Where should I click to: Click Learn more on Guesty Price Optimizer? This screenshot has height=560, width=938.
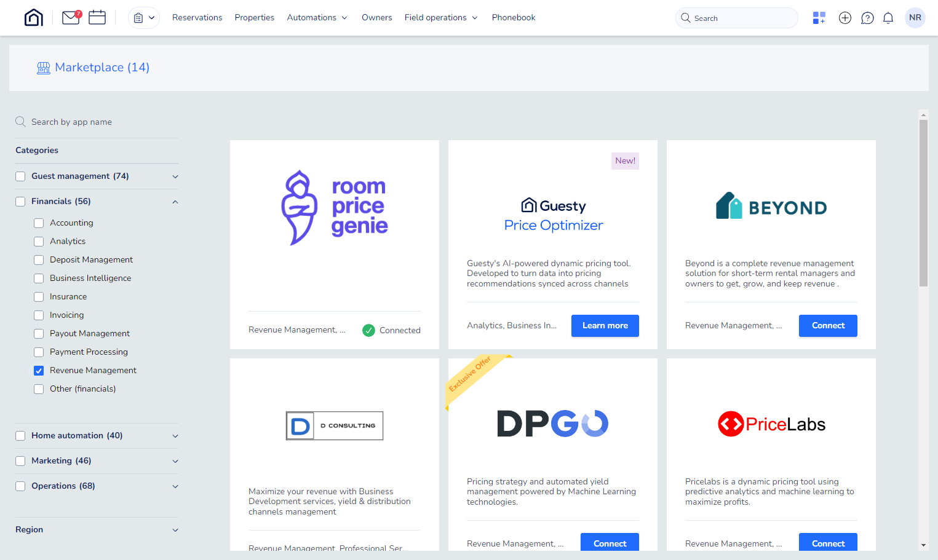[x=605, y=326]
